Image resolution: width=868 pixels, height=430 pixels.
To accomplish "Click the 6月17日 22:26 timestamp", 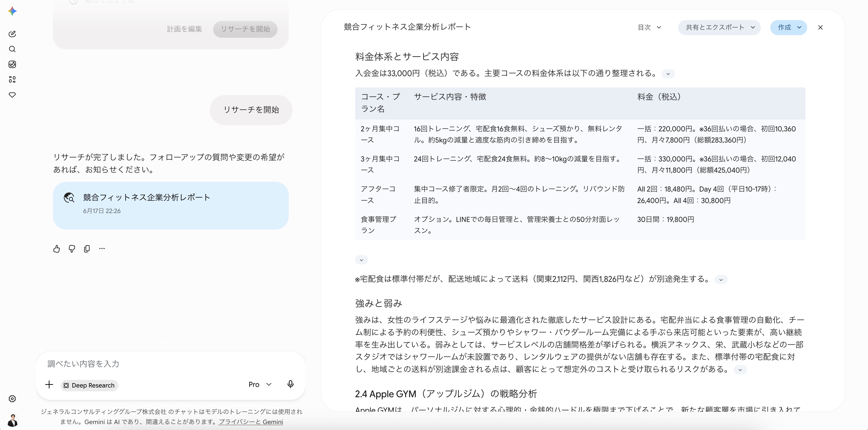I will 102,211.
